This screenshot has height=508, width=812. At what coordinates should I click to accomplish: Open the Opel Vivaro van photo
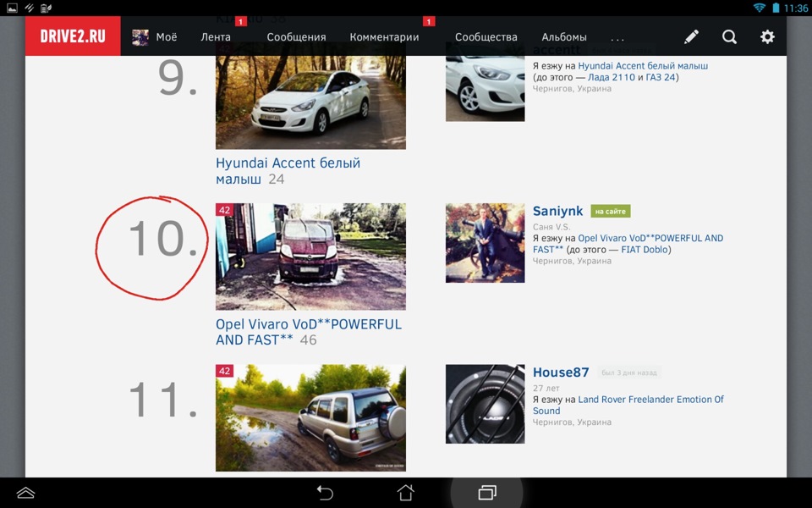pos(310,257)
